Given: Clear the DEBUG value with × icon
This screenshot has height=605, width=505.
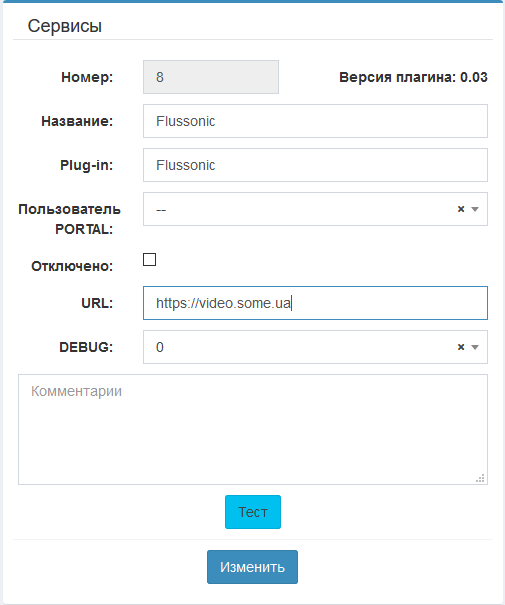Looking at the screenshot, I should click(x=461, y=347).
